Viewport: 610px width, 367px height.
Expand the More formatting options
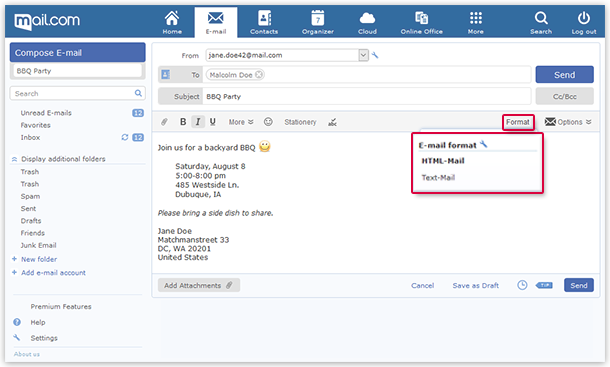click(x=241, y=122)
